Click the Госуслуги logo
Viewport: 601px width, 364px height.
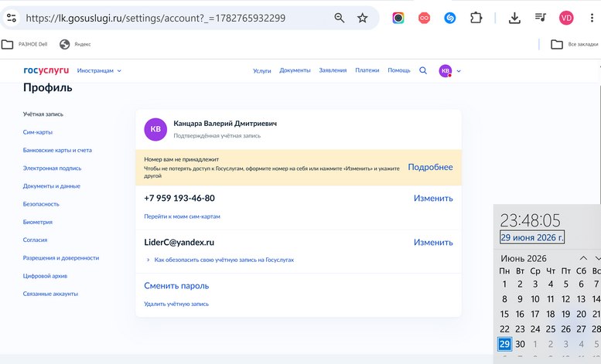point(46,70)
